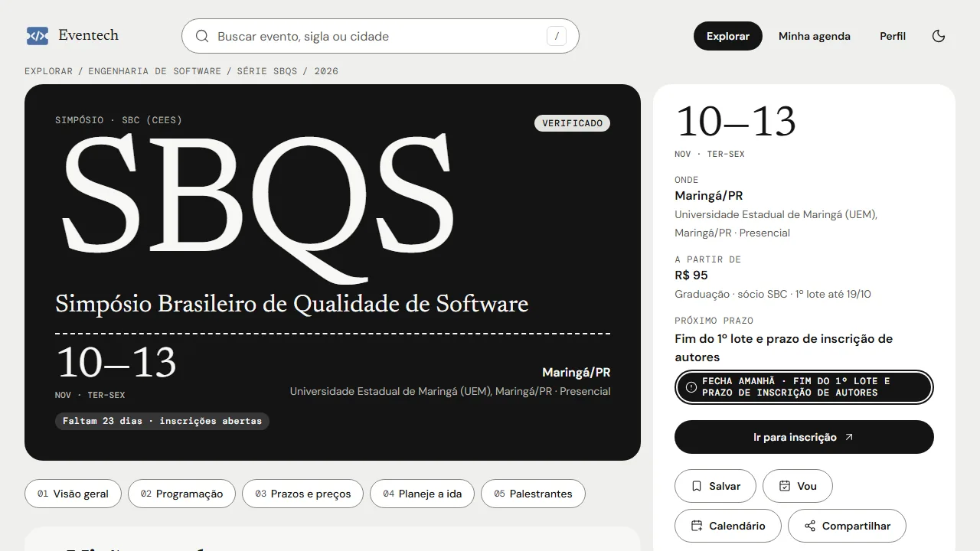This screenshot has height=551, width=980.
Task: Click the Eventech brand name
Action: click(88, 35)
